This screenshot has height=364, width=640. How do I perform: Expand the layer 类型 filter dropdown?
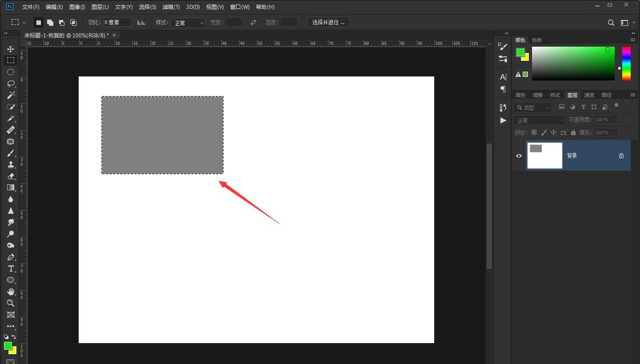(533, 107)
